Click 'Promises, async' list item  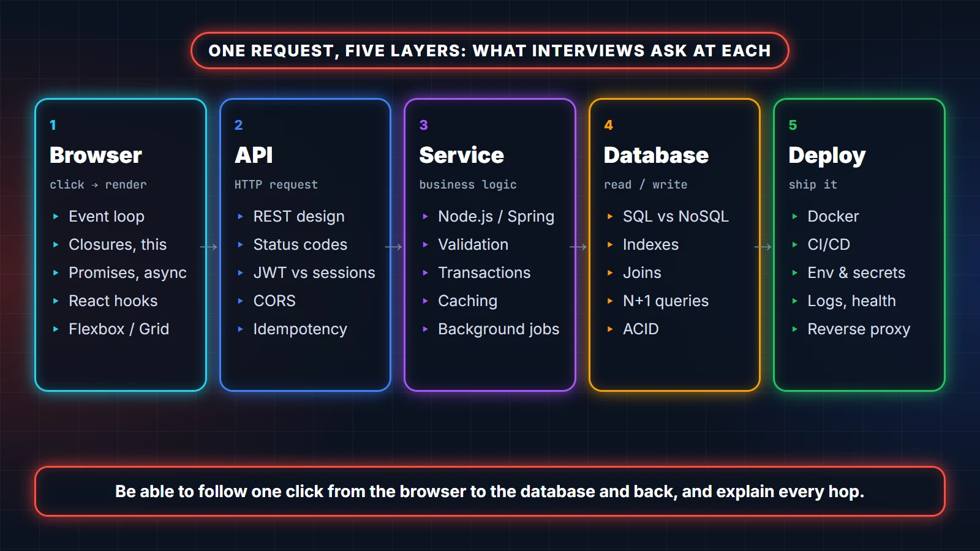click(x=127, y=272)
